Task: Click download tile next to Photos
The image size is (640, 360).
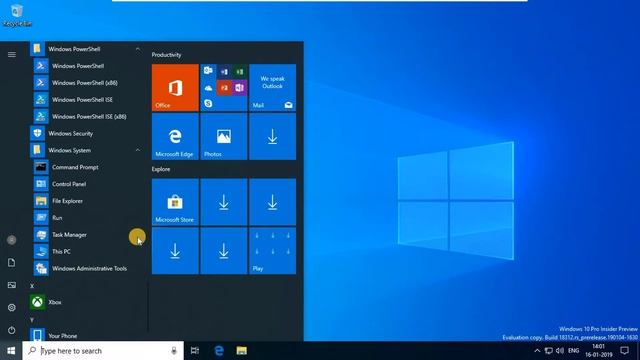Action: point(273,136)
